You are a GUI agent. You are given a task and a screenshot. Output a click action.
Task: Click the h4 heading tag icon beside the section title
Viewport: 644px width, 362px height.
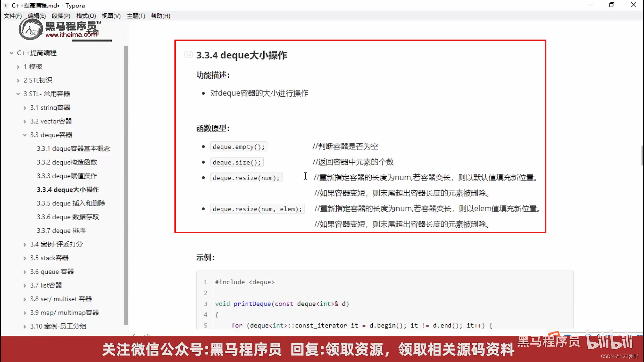[x=188, y=55]
